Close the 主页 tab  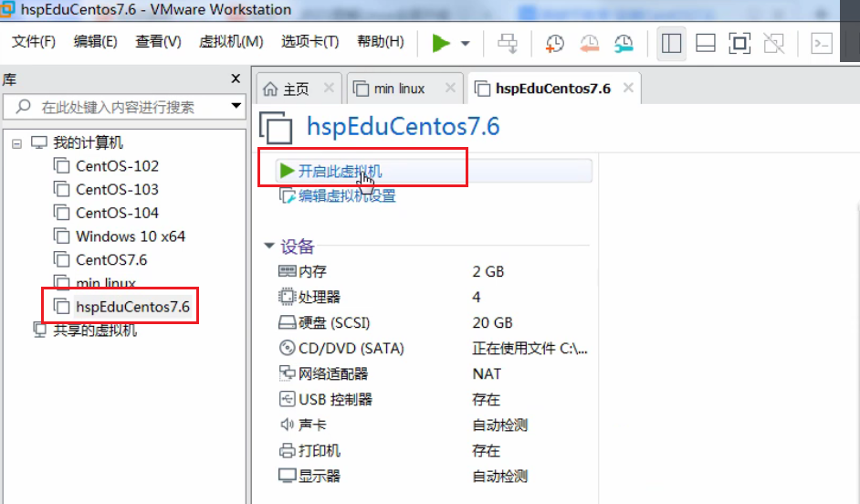329,88
